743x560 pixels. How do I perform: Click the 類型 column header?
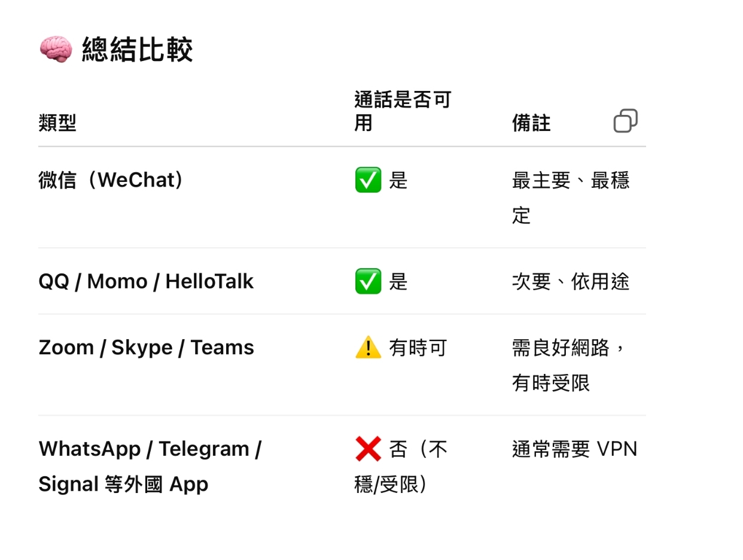click(57, 123)
